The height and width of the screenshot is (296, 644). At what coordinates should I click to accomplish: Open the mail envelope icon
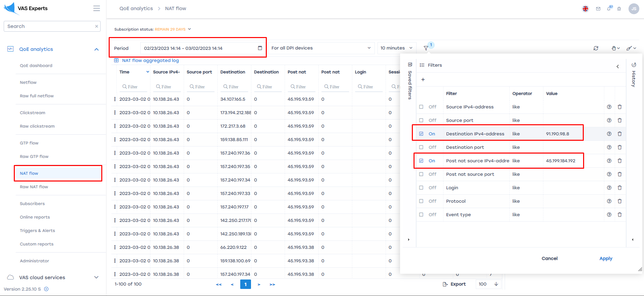(x=598, y=9)
